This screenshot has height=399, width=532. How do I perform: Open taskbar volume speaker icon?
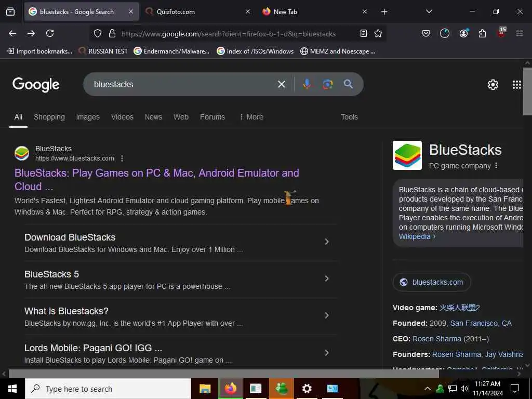(464, 389)
